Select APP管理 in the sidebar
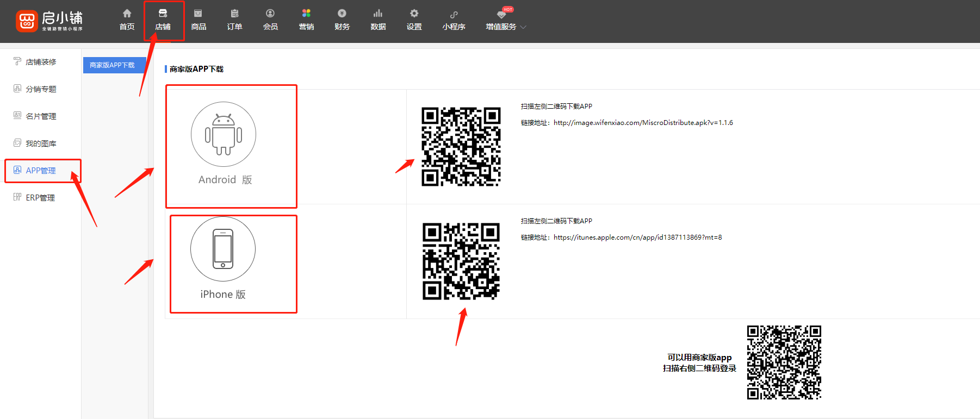 (x=41, y=171)
